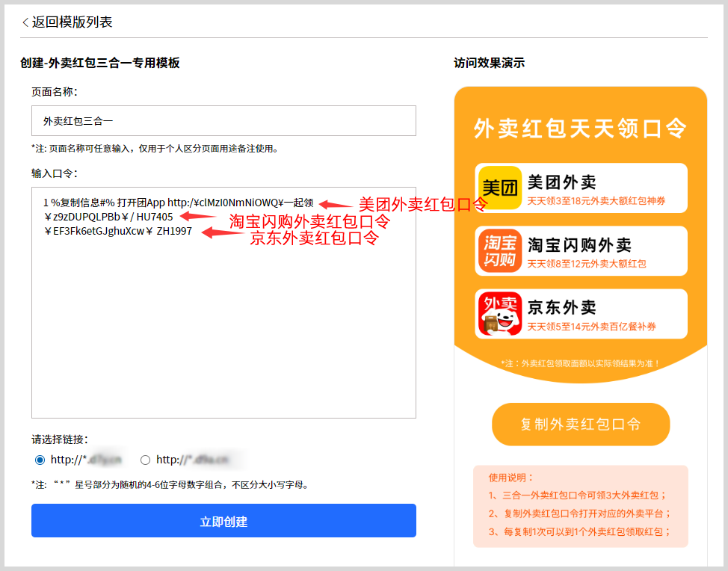Viewport: 728px width, 571px height.
Task: Click the back chevron beside 返回模版列表
Action: pos(25,22)
